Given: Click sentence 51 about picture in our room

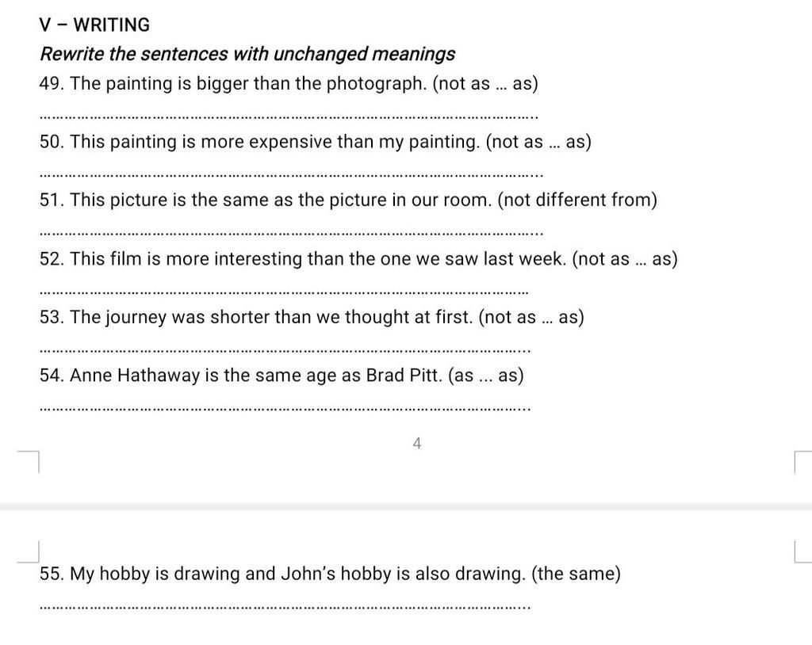Looking at the screenshot, I should point(349,200).
